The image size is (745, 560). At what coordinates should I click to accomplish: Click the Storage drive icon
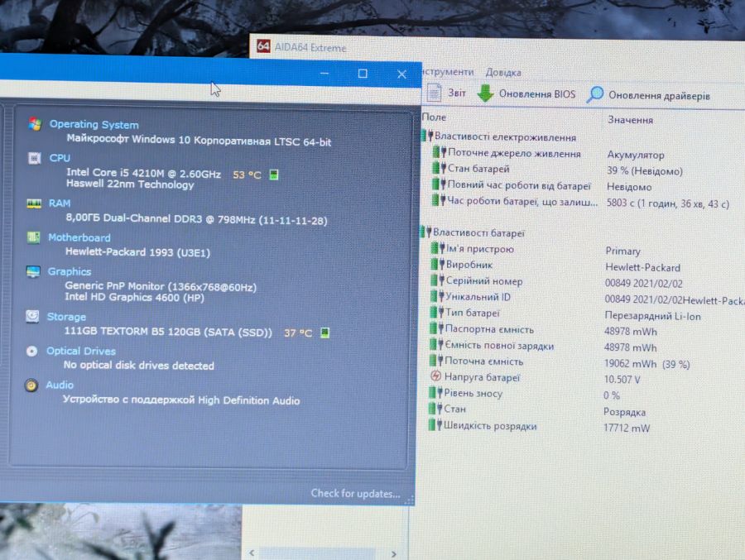32,316
